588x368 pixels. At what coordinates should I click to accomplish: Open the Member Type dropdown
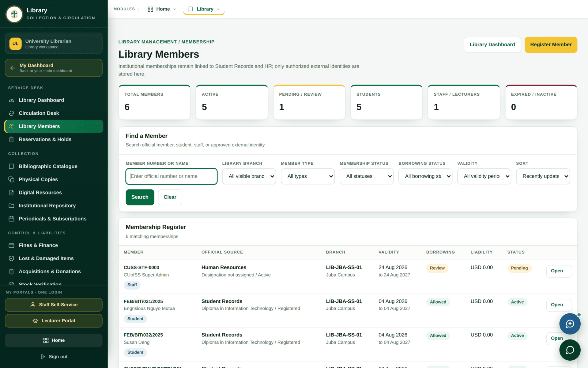pyautogui.click(x=308, y=176)
